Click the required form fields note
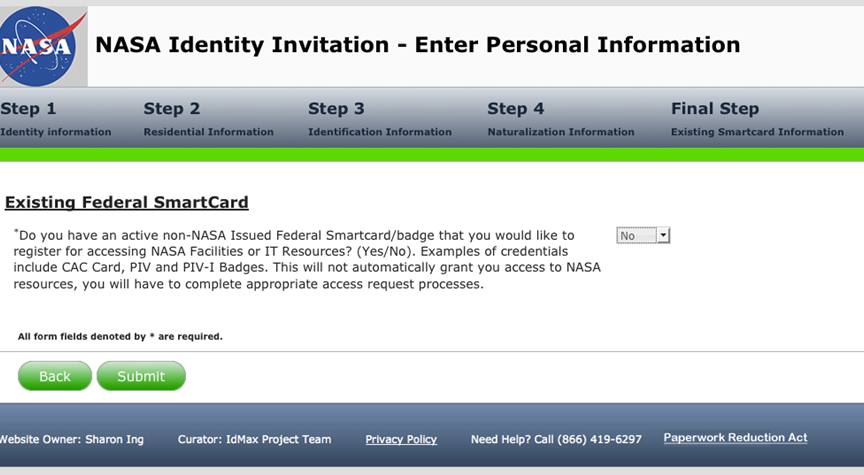The width and height of the screenshot is (864, 475). click(x=120, y=337)
